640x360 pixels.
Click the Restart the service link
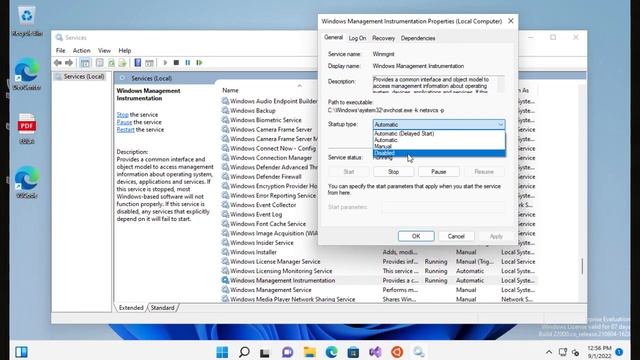click(x=125, y=129)
